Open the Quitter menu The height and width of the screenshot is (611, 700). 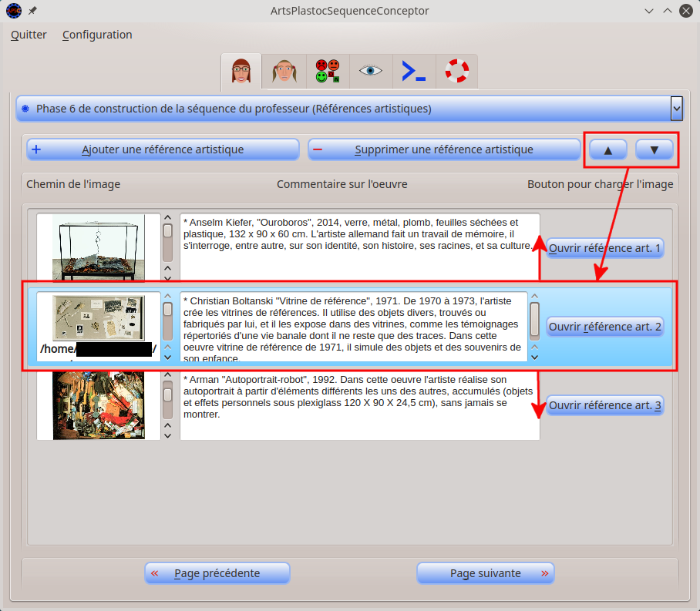(29, 35)
